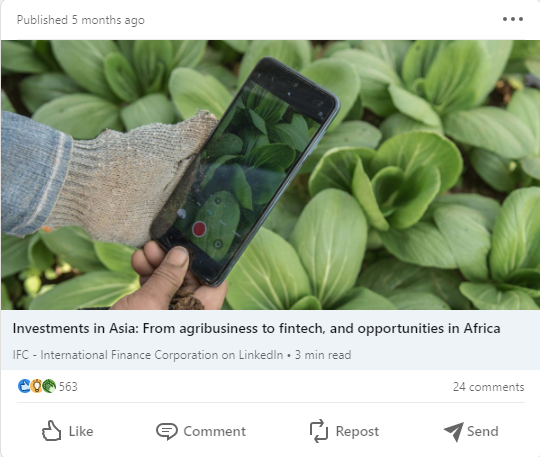Open the 563 reactions list

click(x=68, y=387)
